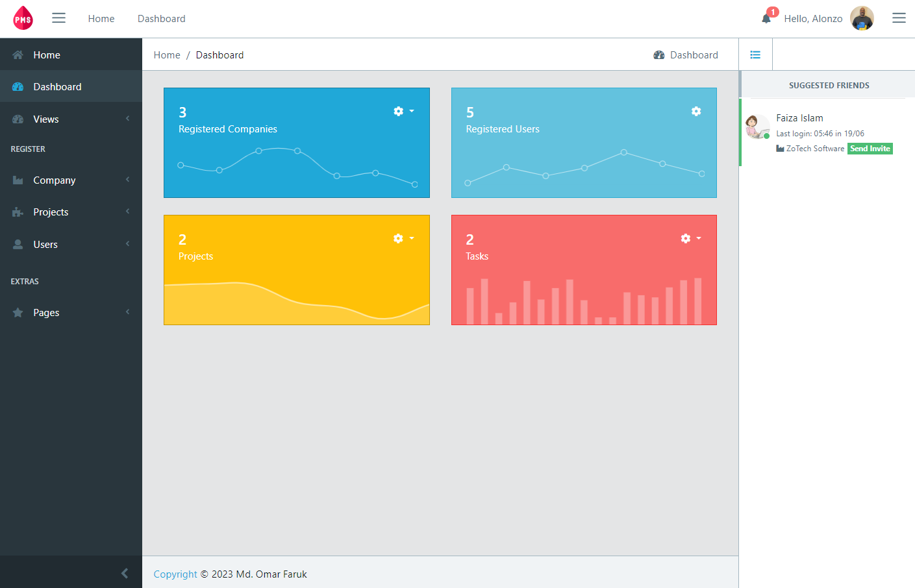Open settings dropdown on Projects card
The height and width of the screenshot is (588, 915).
pos(403,239)
